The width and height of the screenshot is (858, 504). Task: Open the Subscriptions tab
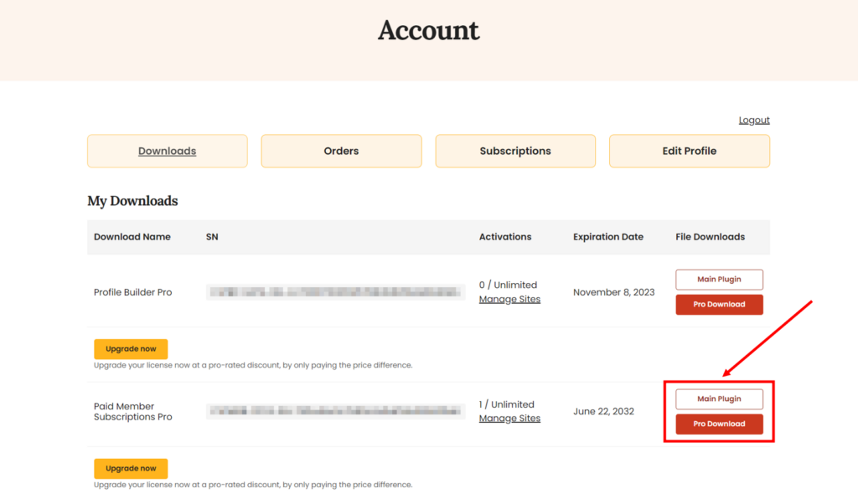click(x=515, y=151)
